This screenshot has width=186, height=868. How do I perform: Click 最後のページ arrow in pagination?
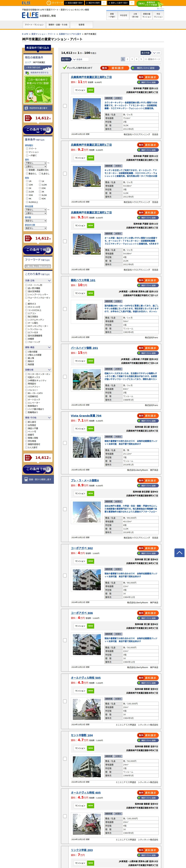tap(152, 59)
